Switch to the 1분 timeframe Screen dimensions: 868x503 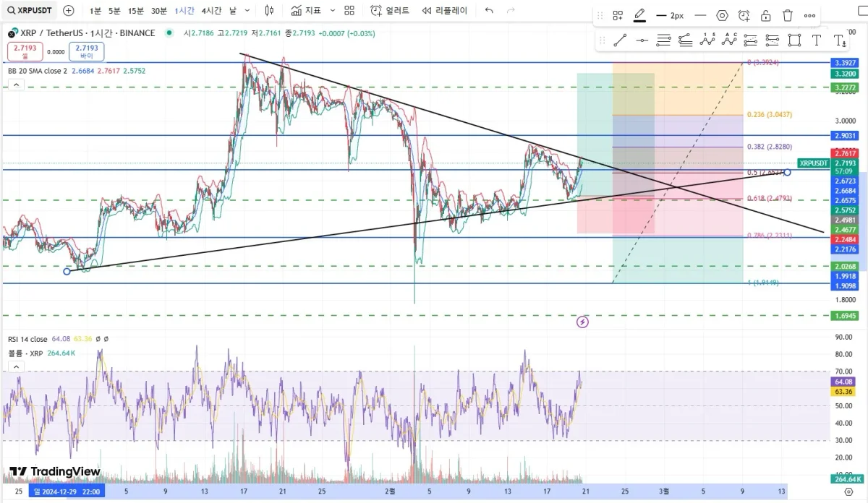click(95, 11)
